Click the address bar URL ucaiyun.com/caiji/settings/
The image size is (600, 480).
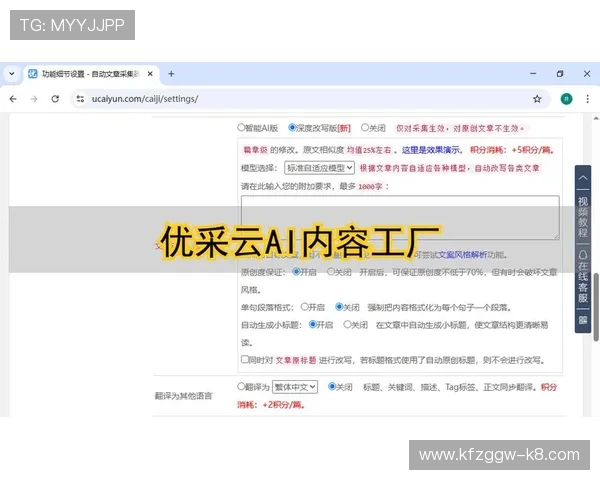[x=145, y=99]
